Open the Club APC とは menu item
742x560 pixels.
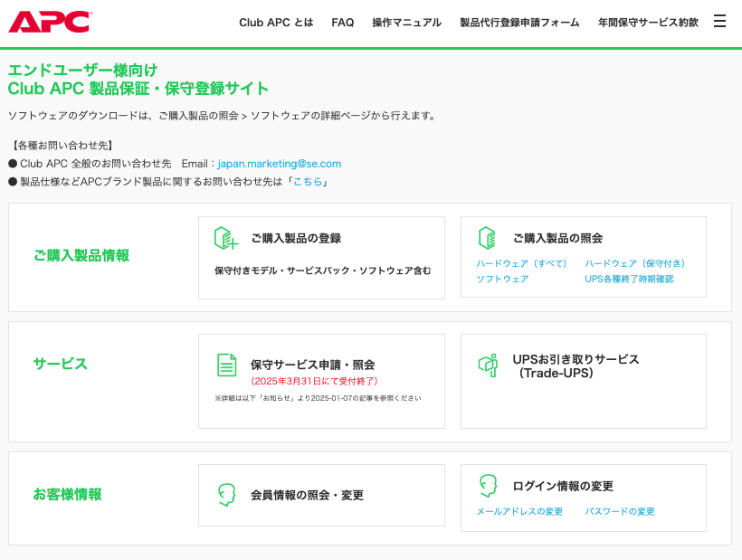click(x=276, y=23)
